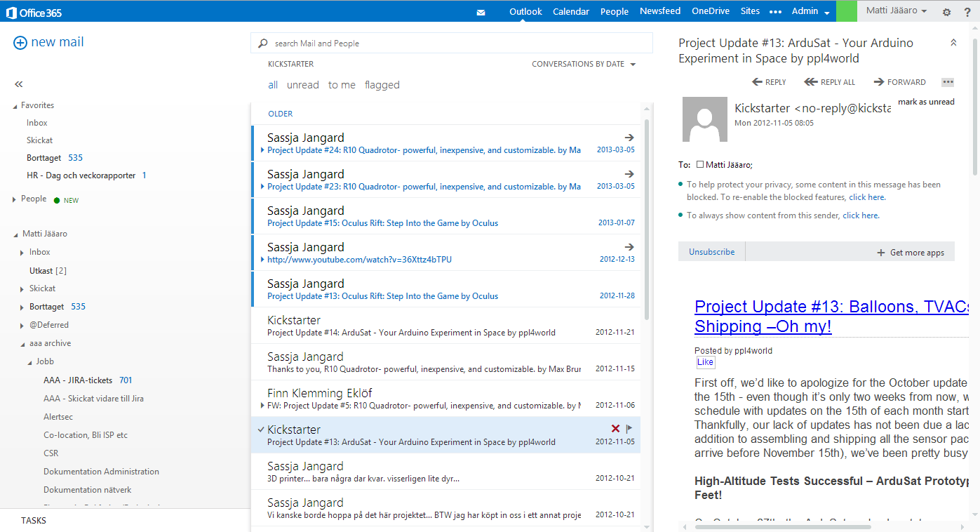Click the search magnifier icon
This screenshot has width=980, height=532.
pos(263,44)
